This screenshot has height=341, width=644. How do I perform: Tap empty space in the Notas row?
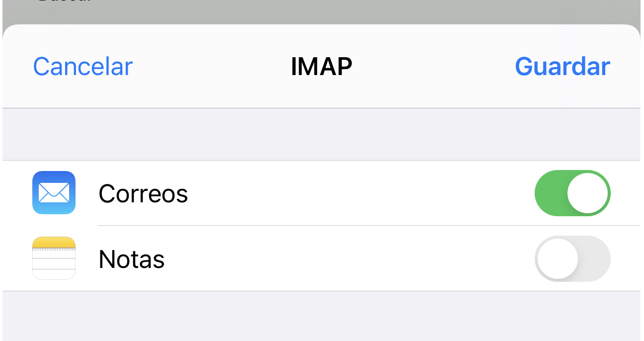pos(348,258)
